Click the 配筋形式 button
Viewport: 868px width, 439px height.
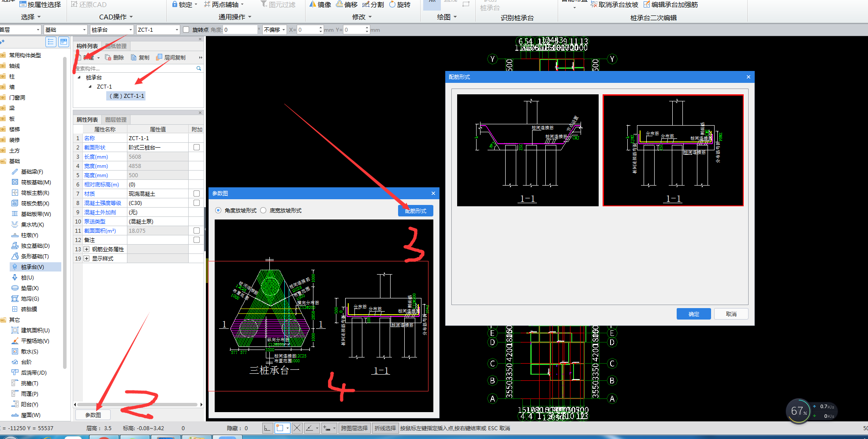(x=416, y=211)
